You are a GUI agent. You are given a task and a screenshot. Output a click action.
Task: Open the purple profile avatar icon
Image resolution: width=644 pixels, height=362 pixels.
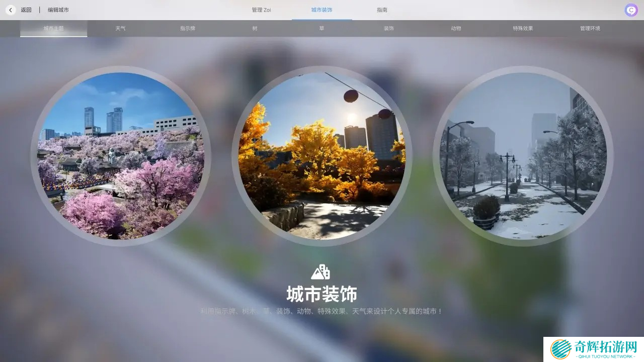point(631,10)
